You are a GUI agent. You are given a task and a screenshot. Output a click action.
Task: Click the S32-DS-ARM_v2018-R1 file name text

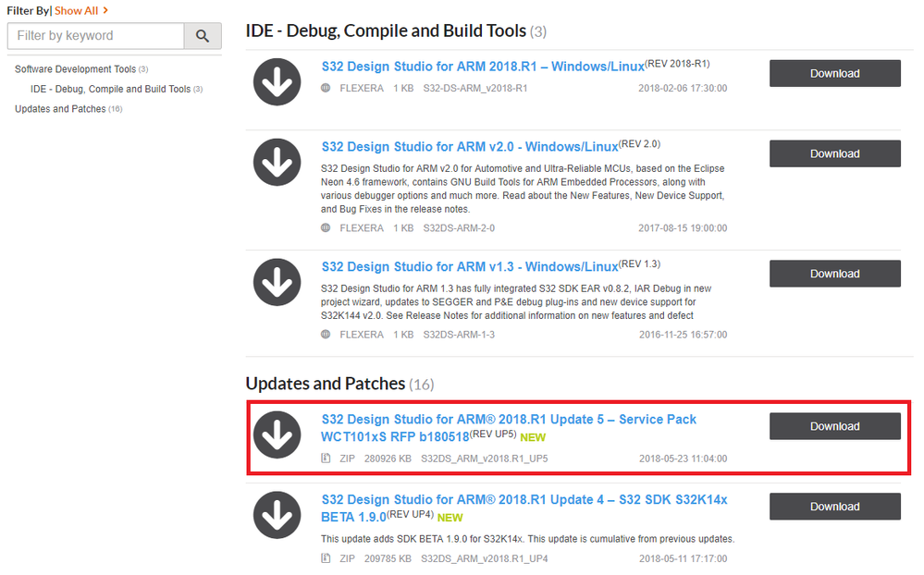pos(475,89)
